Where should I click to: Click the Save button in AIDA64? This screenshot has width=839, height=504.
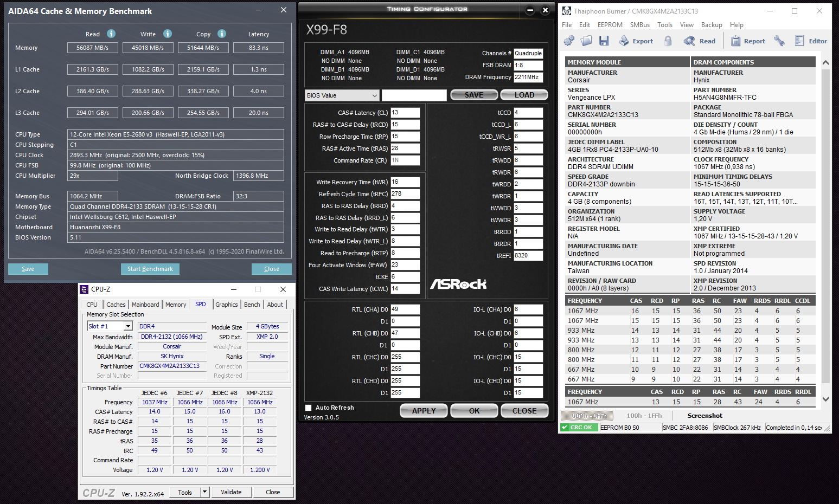coord(28,269)
